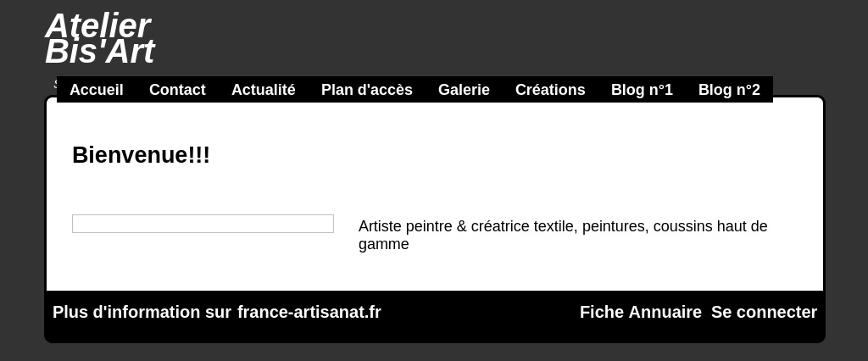
Task: Open Blog n°2 from the navigation
Action: pyautogui.click(x=729, y=90)
